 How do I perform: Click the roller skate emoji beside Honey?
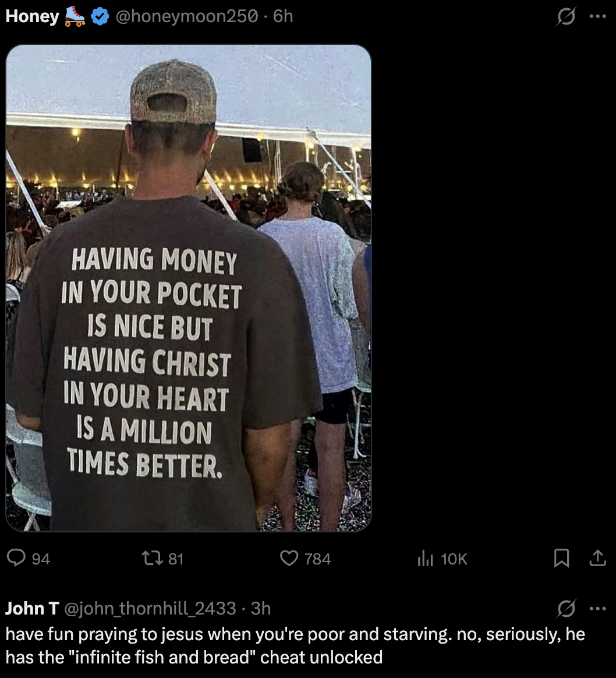[76, 16]
